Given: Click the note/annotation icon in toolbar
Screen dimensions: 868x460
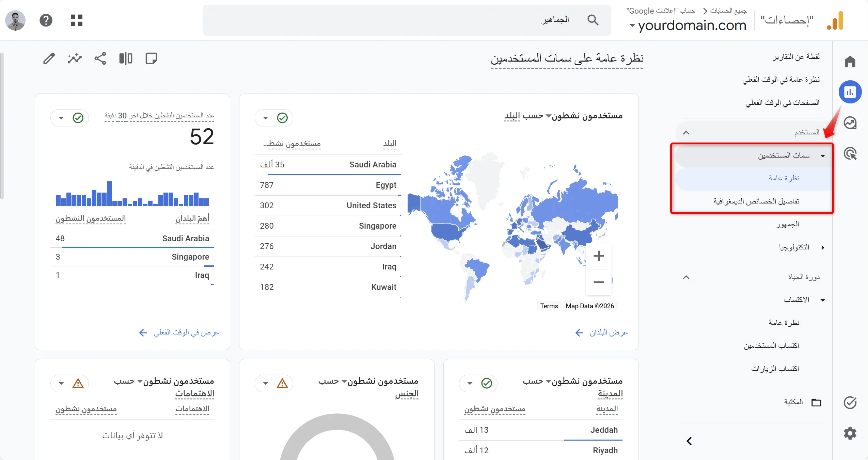Looking at the screenshot, I should pyautogui.click(x=151, y=59).
